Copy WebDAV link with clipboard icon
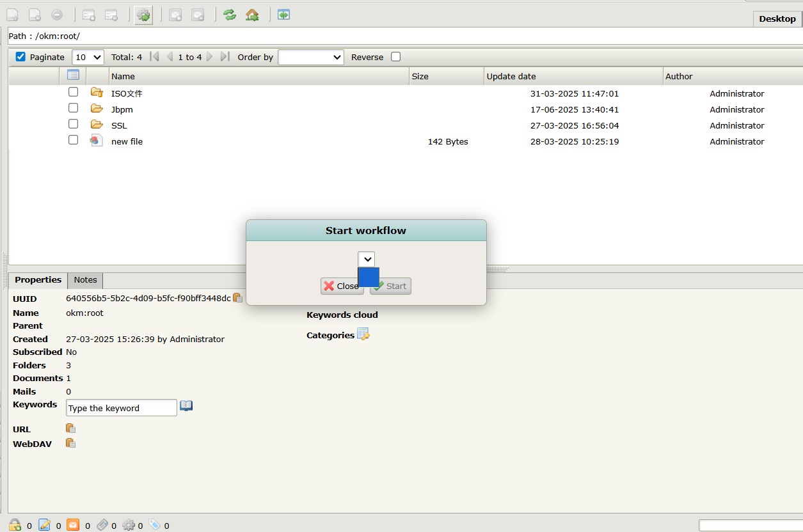803x532 pixels. pos(71,443)
